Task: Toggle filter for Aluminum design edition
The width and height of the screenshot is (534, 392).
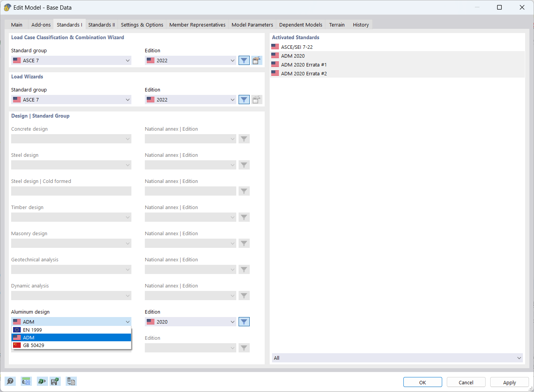Action: pos(244,322)
